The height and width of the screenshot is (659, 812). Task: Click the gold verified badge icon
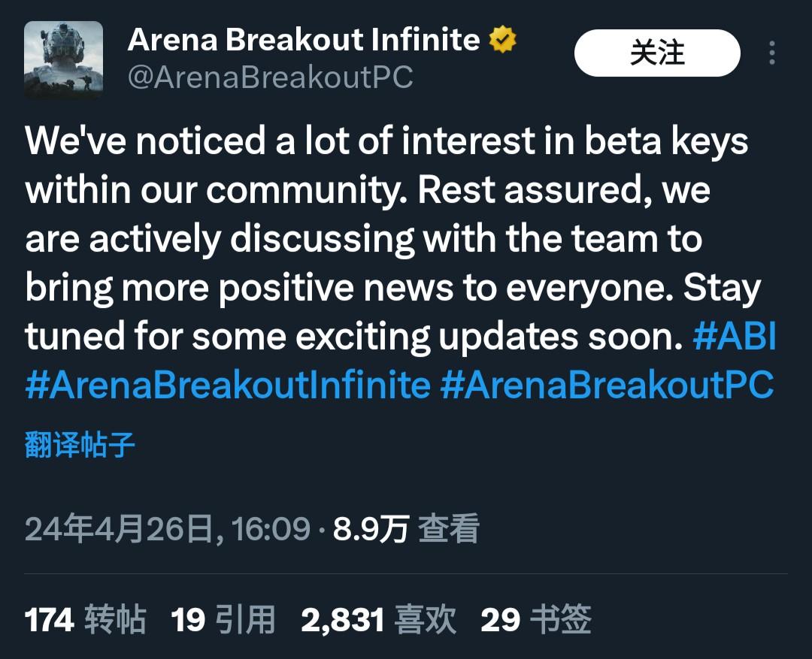click(x=502, y=40)
